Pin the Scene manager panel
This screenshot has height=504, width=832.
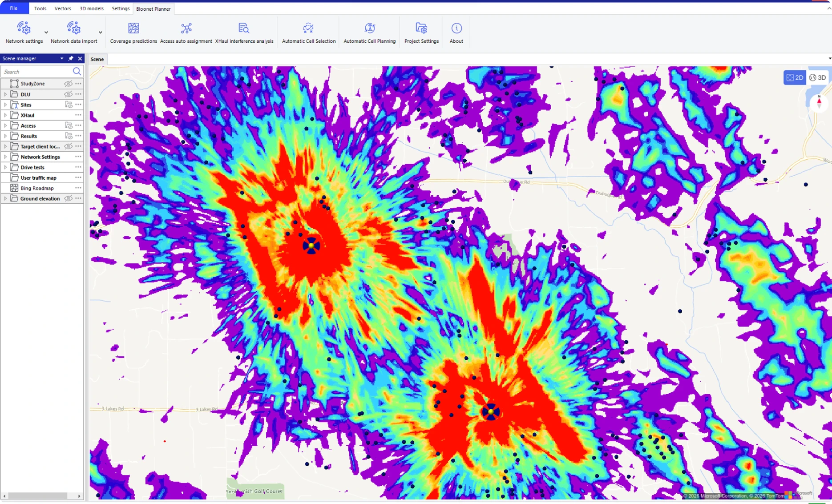pyautogui.click(x=71, y=58)
